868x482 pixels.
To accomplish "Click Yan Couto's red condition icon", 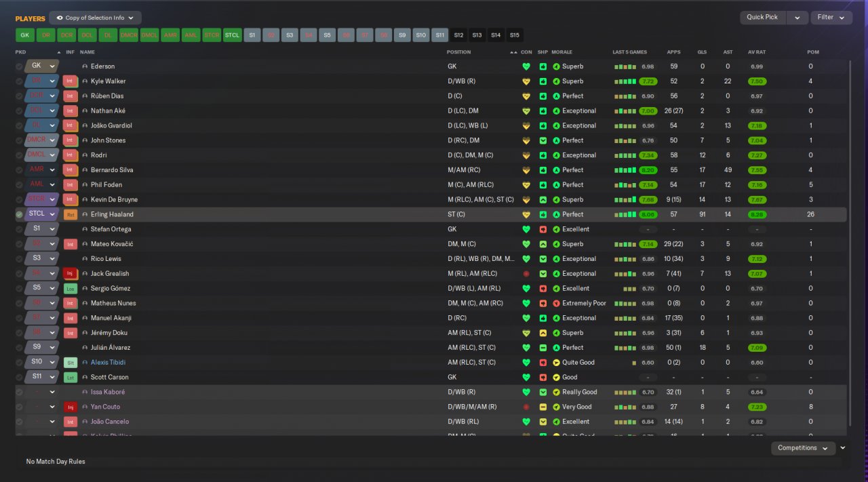I will 526,407.
